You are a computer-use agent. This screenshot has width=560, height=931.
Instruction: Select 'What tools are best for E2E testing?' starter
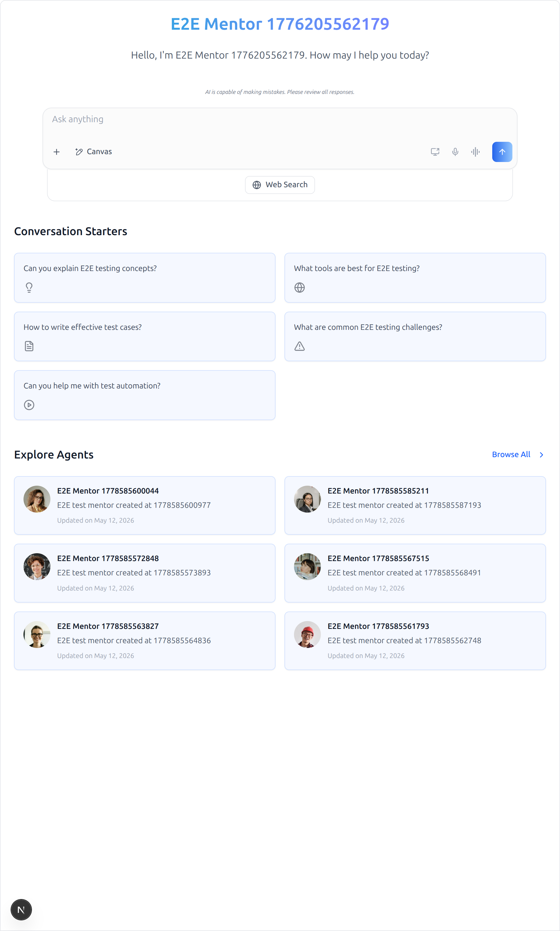tap(415, 278)
